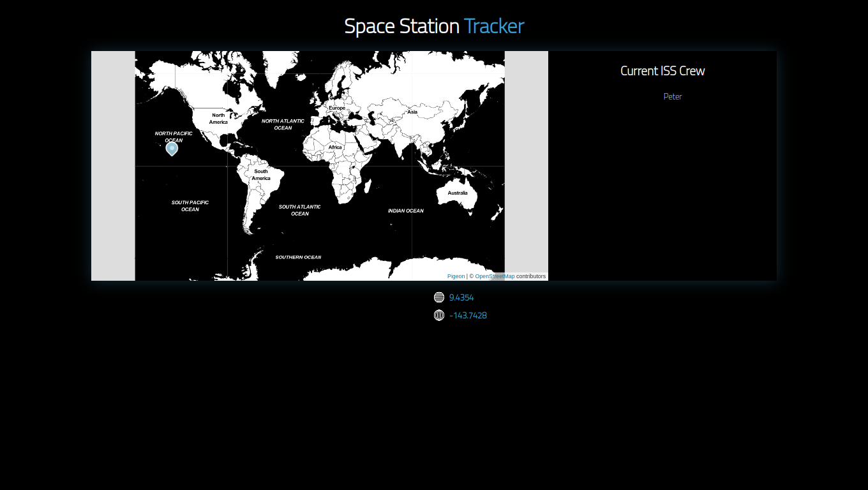Click Europe on the world map

click(x=336, y=108)
